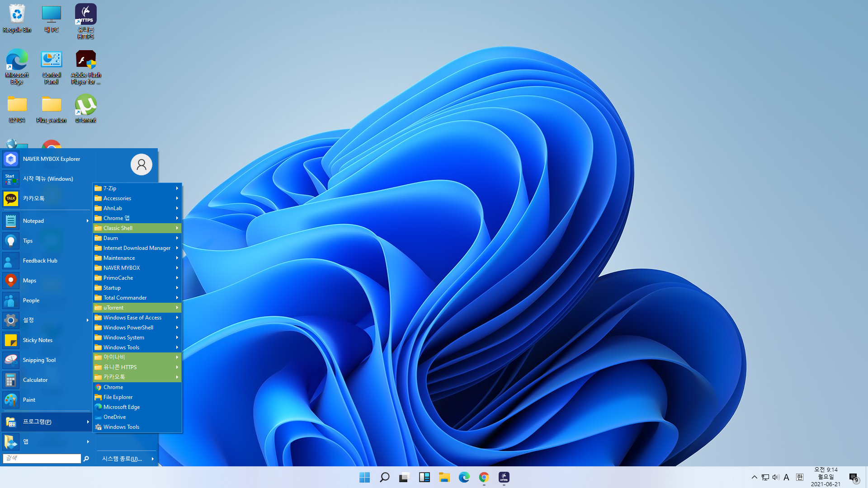
Task: Open the Startup program folder
Action: click(137, 288)
